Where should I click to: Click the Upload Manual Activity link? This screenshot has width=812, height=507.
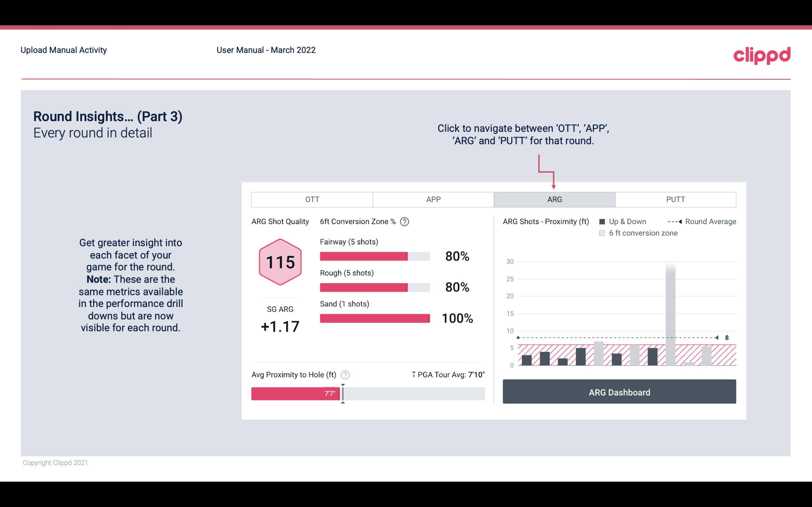[64, 50]
